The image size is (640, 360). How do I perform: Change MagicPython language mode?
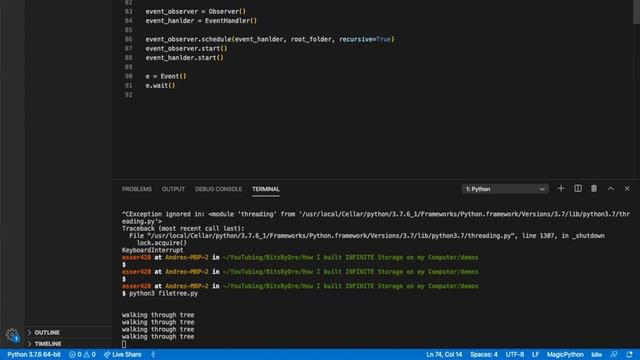click(x=565, y=354)
